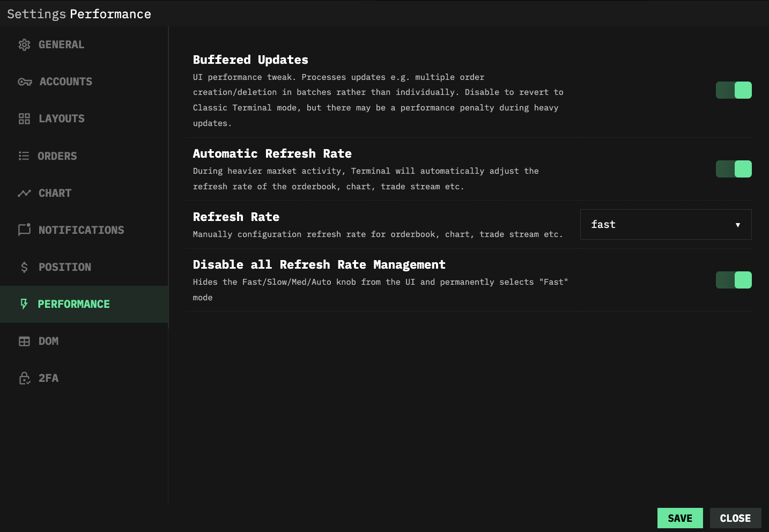The image size is (769, 532).
Task: Click the Position dollar sign icon
Action: [24, 267]
